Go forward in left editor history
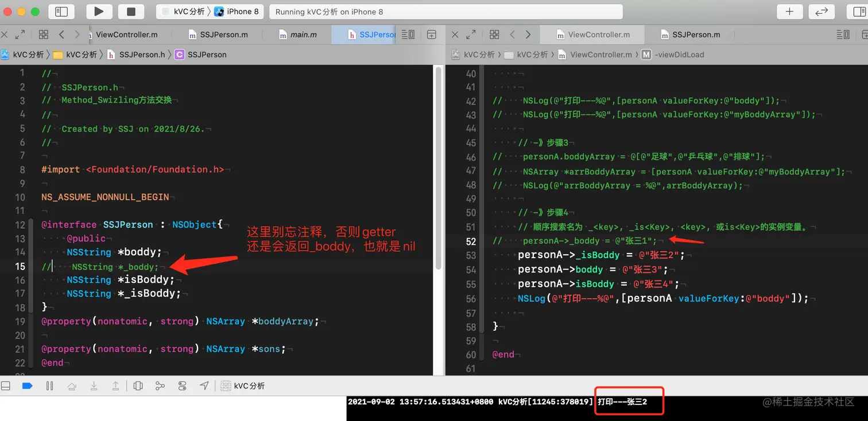 (x=77, y=34)
